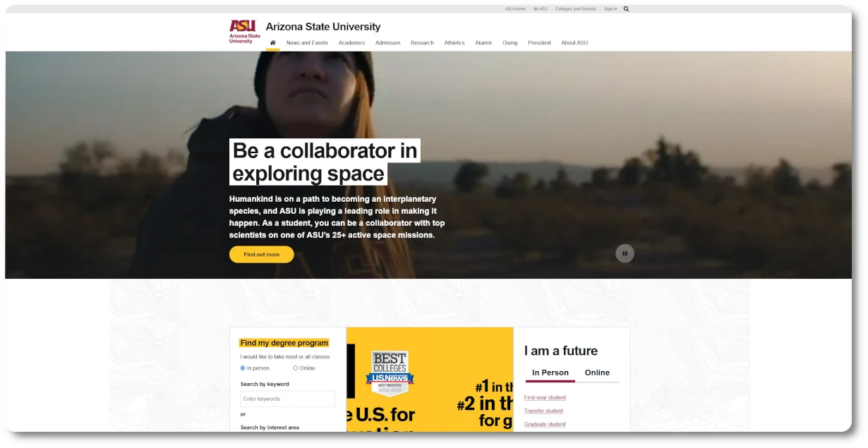868x448 pixels.
Task: Click the ASU logo
Action: point(245,32)
